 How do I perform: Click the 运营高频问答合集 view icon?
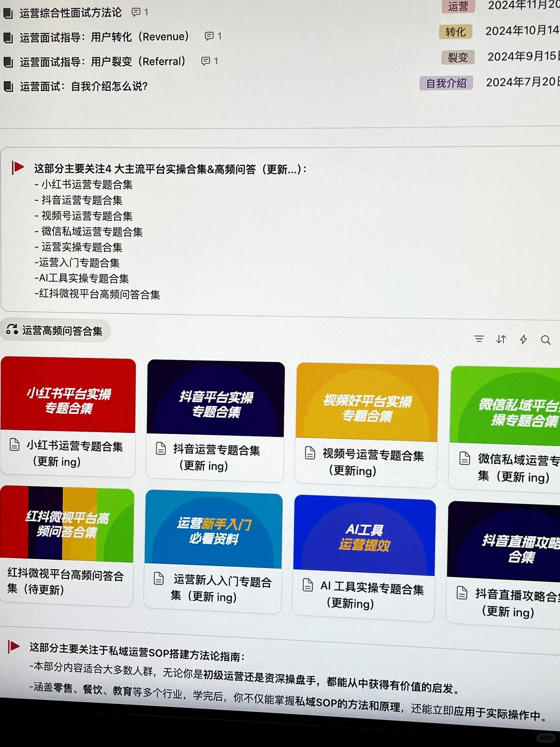[x=12, y=329]
